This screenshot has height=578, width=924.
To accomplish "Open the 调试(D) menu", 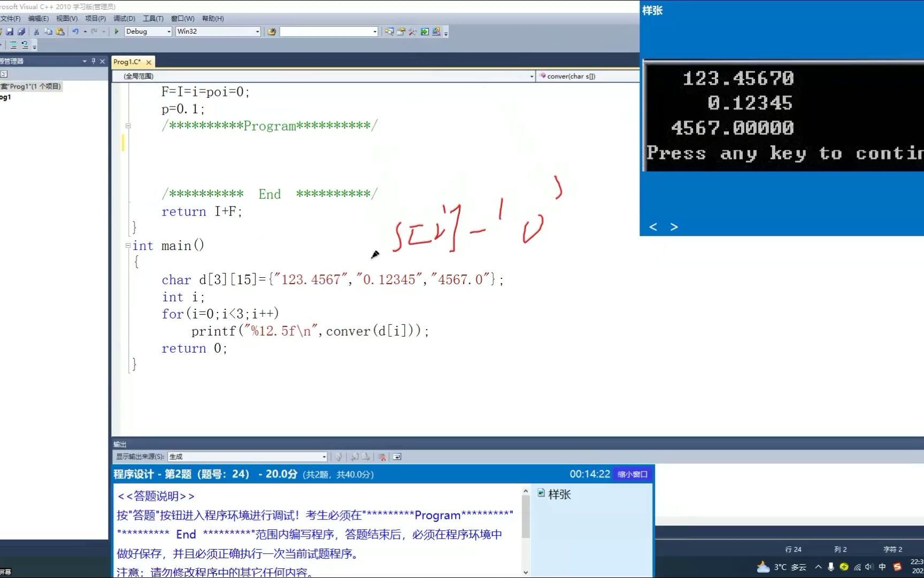I will tap(124, 18).
